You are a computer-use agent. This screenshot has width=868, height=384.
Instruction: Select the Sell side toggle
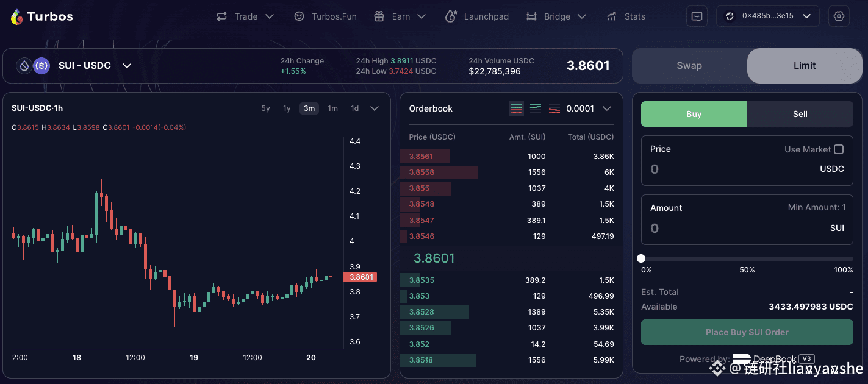coord(800,114)
